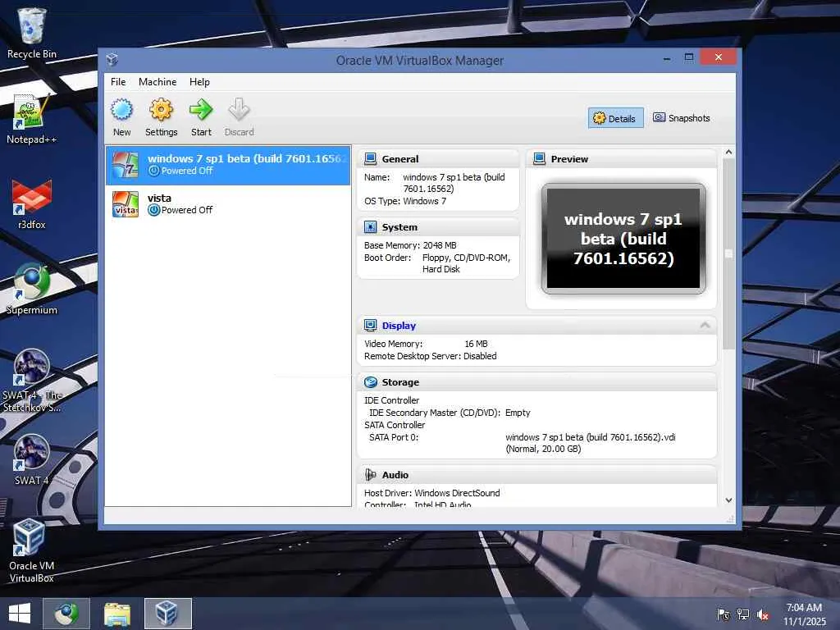The width and height of the screenshot is (840, 630).
Task: Minimize the VirtualBox Manager window
Action: pyautogui.click(x=667, y=58)
